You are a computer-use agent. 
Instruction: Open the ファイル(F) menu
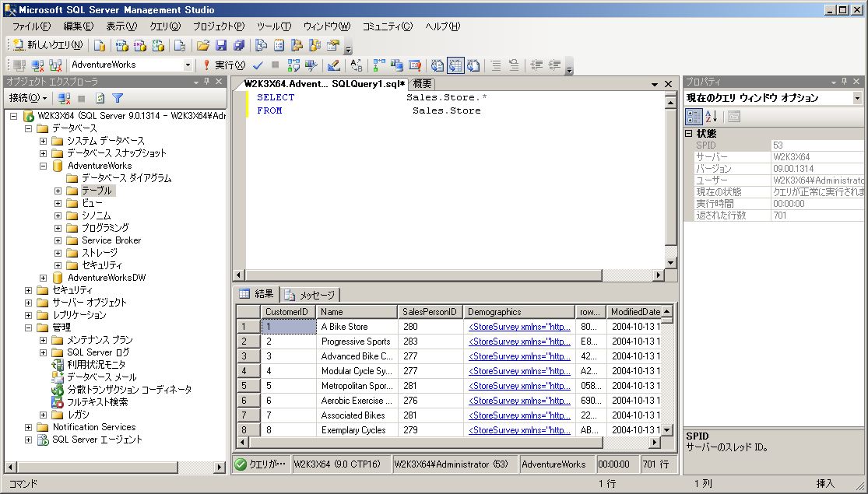31,26
